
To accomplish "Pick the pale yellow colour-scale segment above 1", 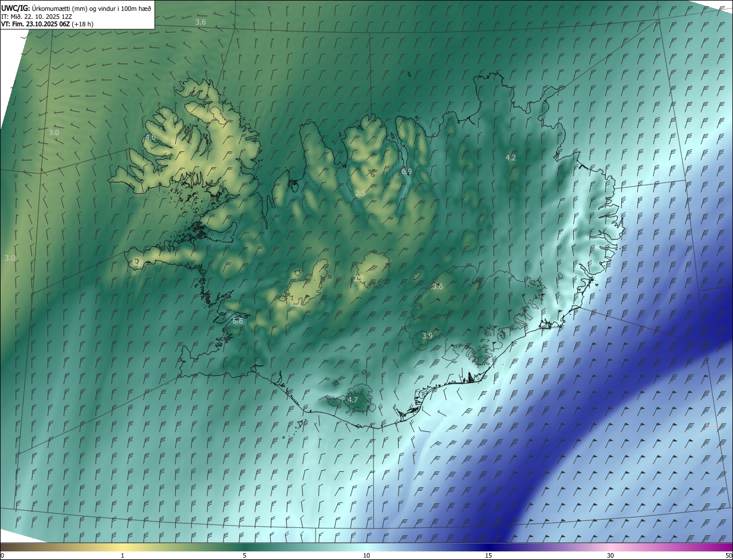I will pyautogui.click(x=123, y=547).
